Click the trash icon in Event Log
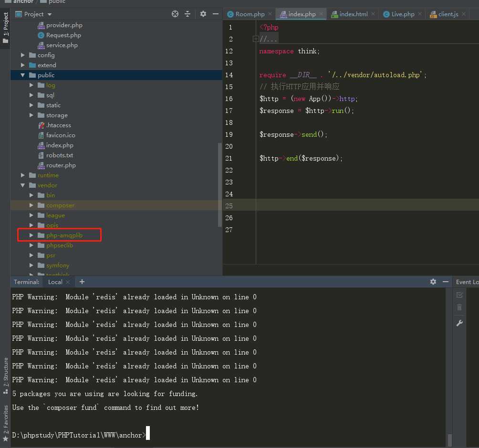 pyautogui.click(x=459, y=307)
